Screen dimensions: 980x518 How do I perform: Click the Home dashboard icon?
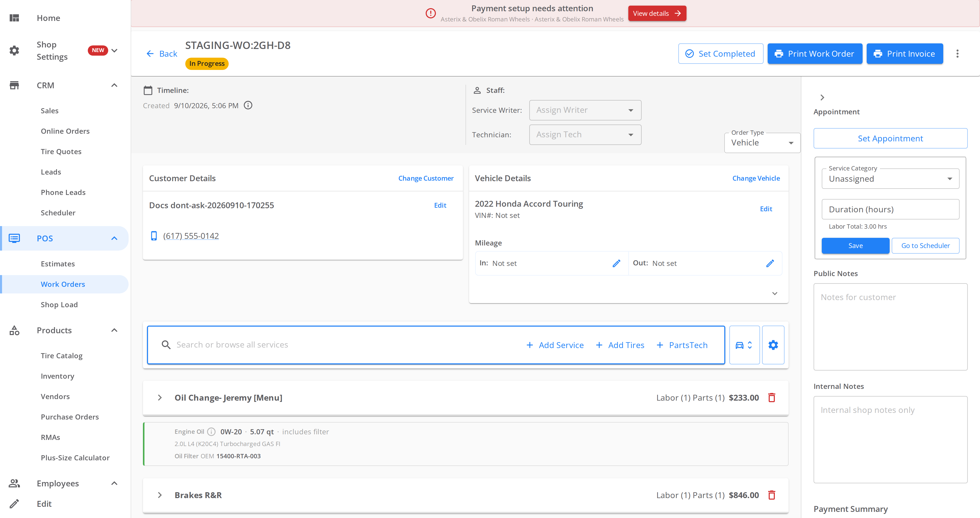(15, 18)
